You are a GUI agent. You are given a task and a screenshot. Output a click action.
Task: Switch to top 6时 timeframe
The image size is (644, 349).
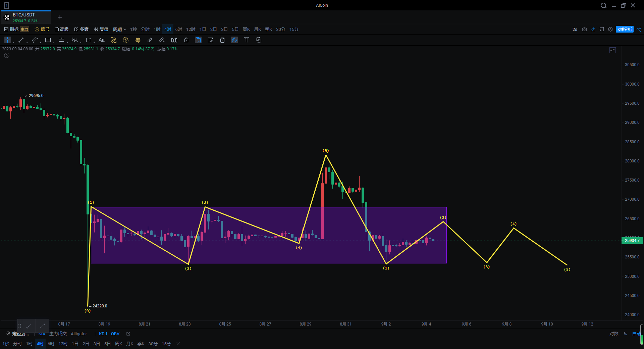[x=179, y=30]
